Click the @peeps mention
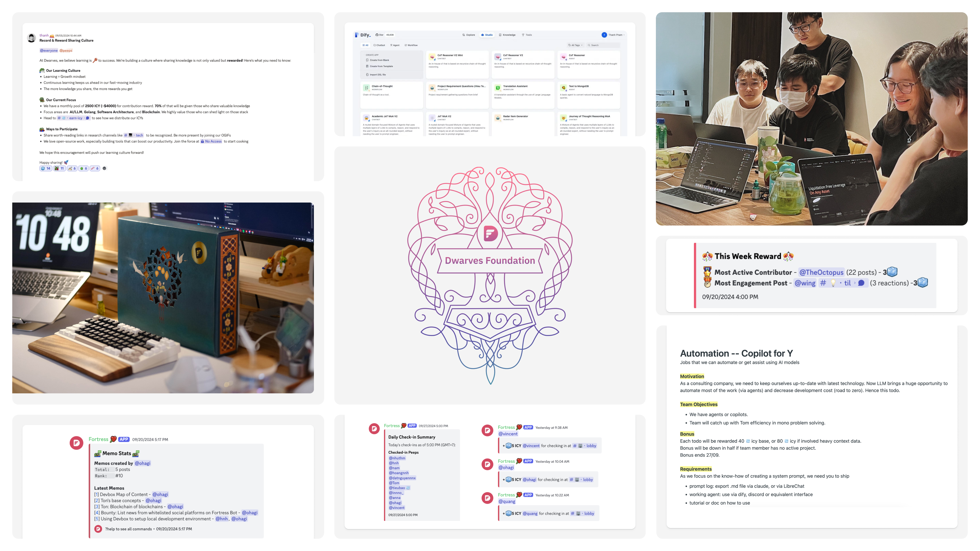 coord(66,50)
